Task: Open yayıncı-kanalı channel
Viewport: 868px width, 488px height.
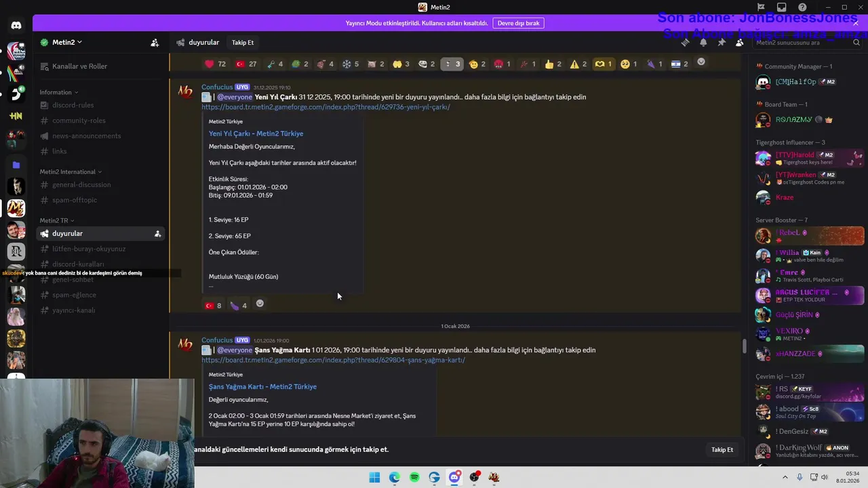Action: [100, 310]
